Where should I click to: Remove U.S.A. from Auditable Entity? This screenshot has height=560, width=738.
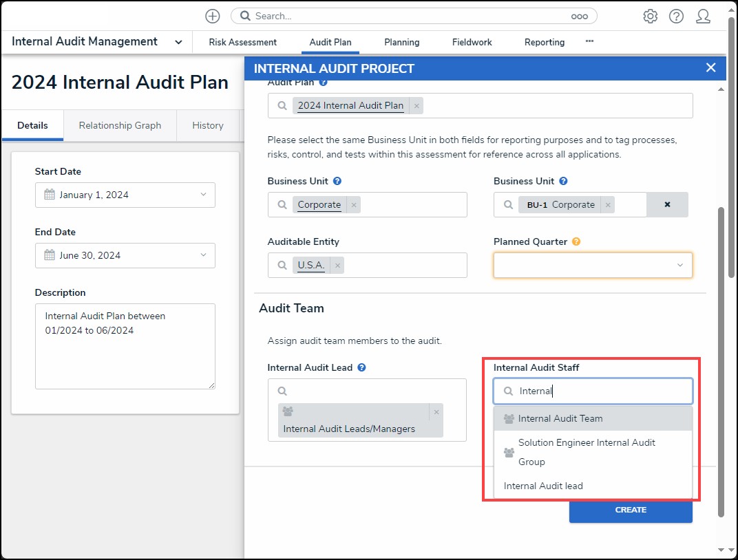pyautogui.click(x=337, y=266)
